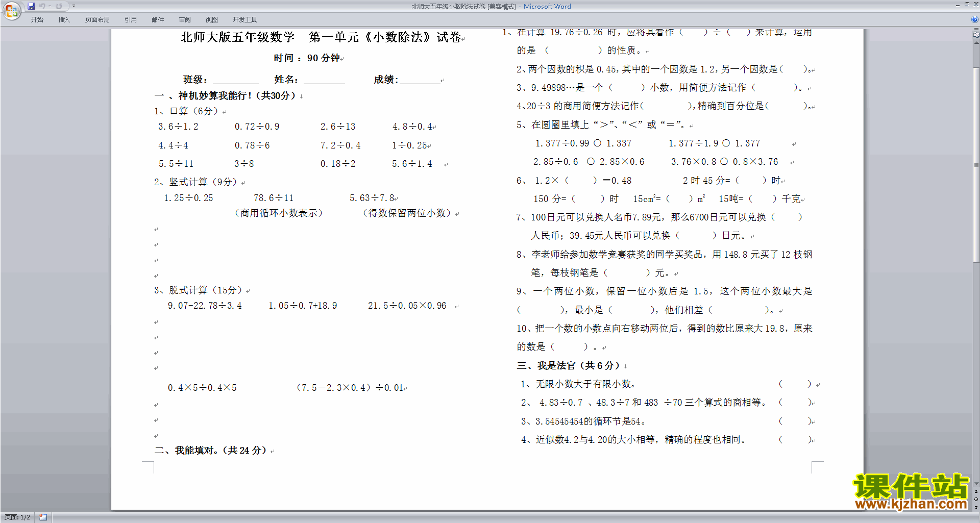Click the circle between 2.85÷0.6 and 2.85×0.6
Viewport: 980px width, 523px height.
pyautogui.click(x=591, y=161)
